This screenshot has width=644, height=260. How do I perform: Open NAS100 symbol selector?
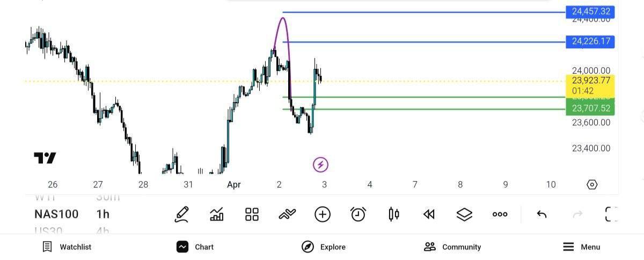coord(56,214)
